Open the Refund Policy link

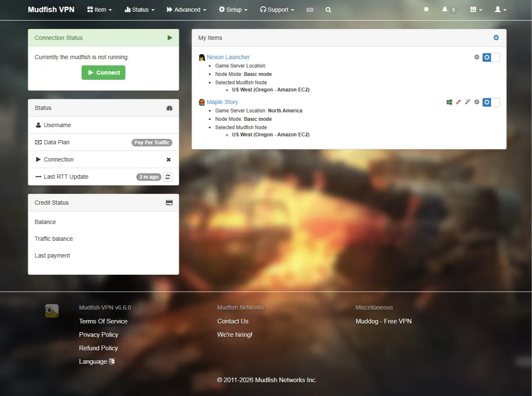coord(98,348)
